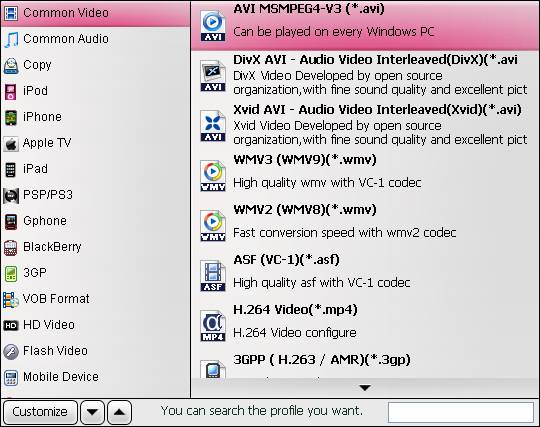This screenshot has height=427, width=540.
Task: Choose WMV2 (WMV8)(*.wmv) profile
Action: [365, 226]
